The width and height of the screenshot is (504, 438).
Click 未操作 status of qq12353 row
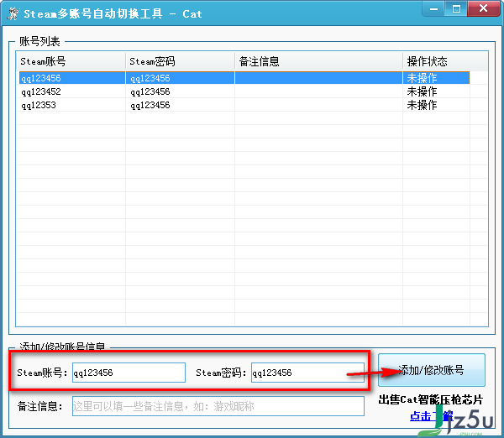coord(422,105)
